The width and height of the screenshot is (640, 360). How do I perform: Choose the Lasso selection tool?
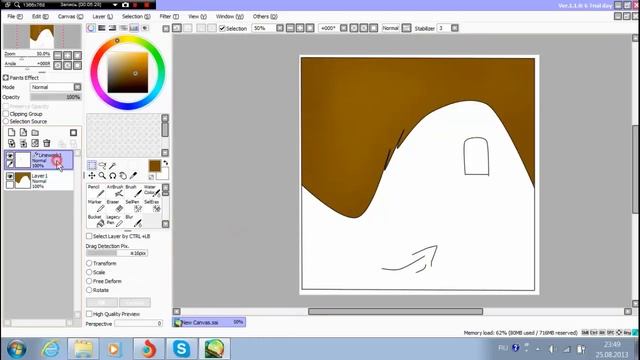(x=102, y=165)
